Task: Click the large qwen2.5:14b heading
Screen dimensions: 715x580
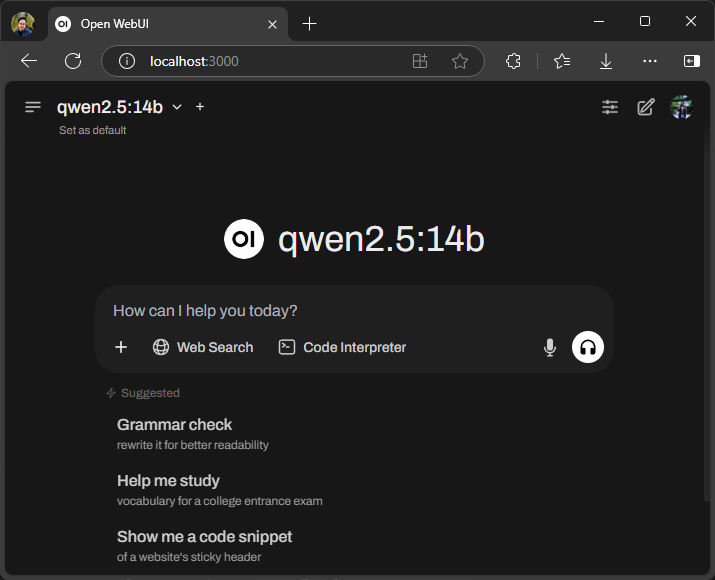Action: (381, 239)
